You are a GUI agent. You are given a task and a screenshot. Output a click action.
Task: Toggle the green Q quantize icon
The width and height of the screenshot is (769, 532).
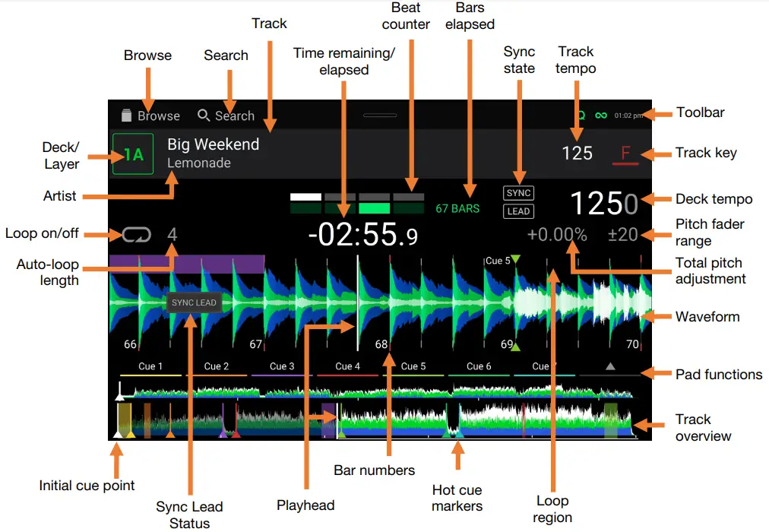581,116
